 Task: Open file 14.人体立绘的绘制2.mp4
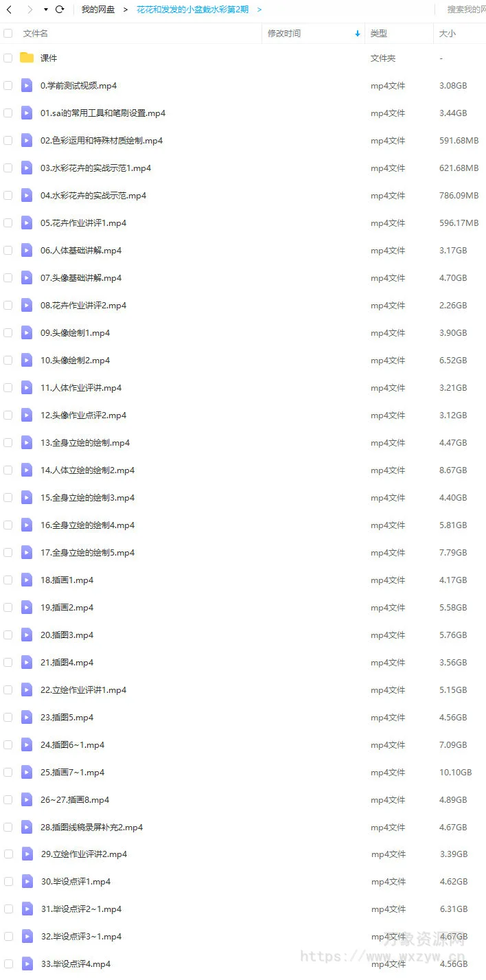tap(87, 470)
